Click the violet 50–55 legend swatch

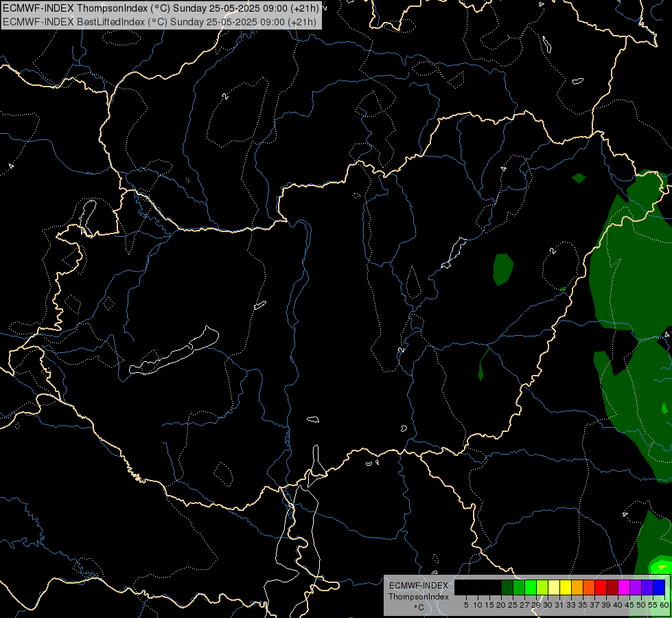click(x=647, y=587)
